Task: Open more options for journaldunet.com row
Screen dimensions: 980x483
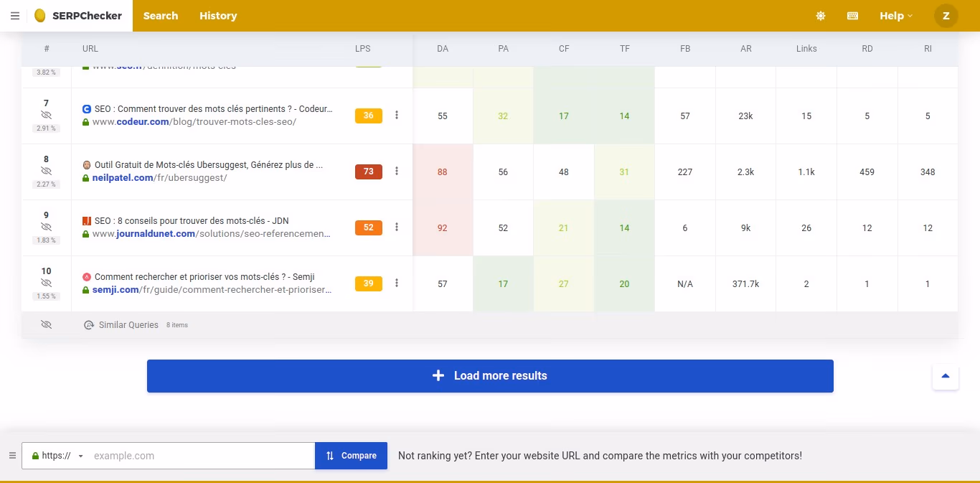Action: [x=397, y=227]
